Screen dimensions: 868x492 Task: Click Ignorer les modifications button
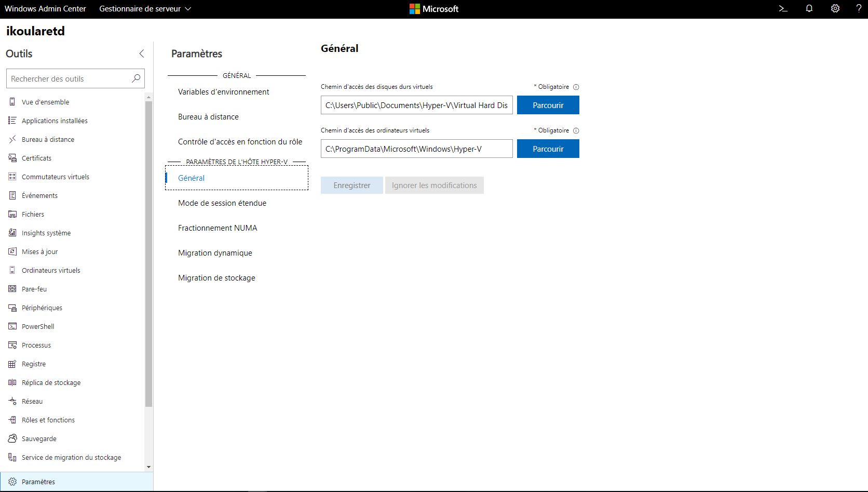click(435, 185)
